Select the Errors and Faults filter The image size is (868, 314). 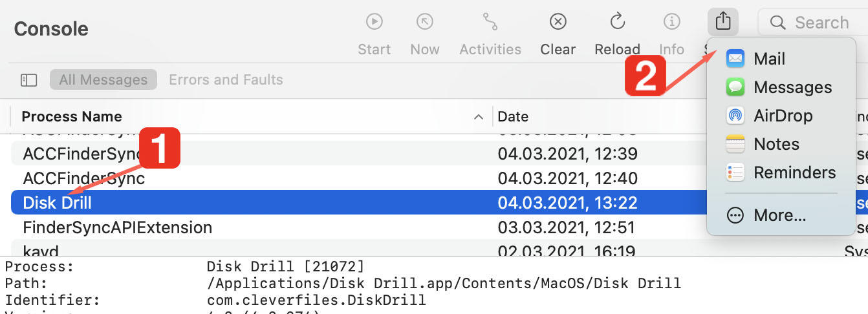226,80
